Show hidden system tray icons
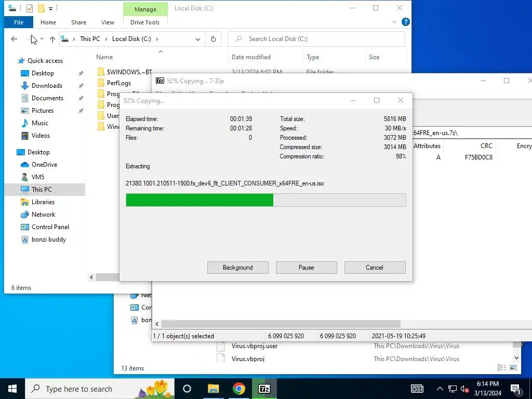The width and height of the screenshot is (532, 399). (x=440, y=389)
